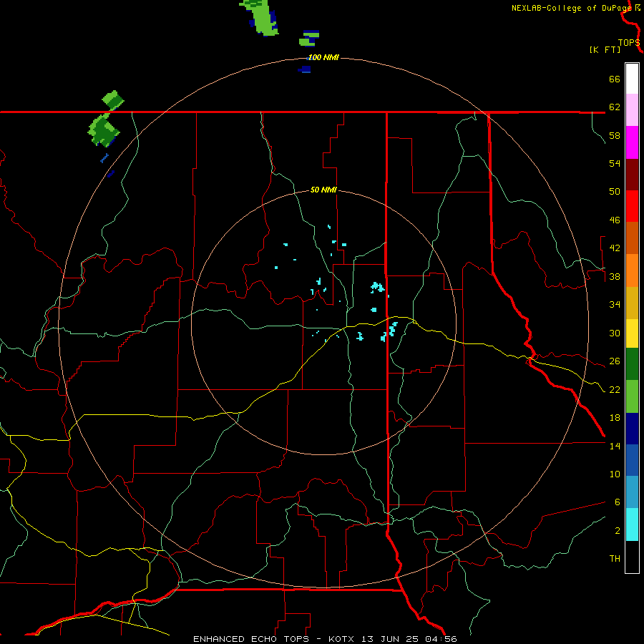Screen dimensions: 644x644
Task: Pick the magenta legend color segment
Action: (x=632, y=142)
